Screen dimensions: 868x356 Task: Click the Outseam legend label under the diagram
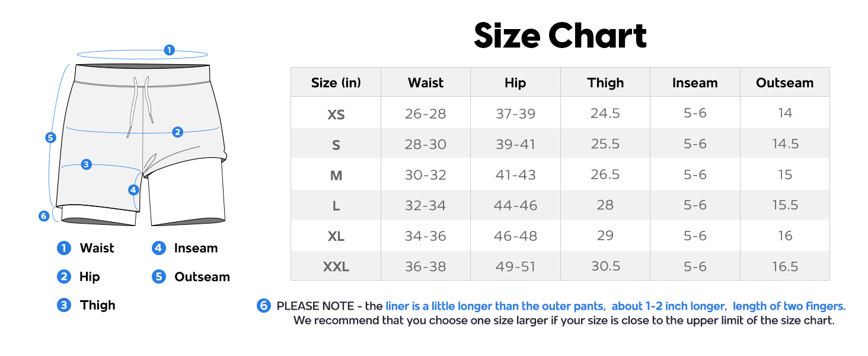202,276
